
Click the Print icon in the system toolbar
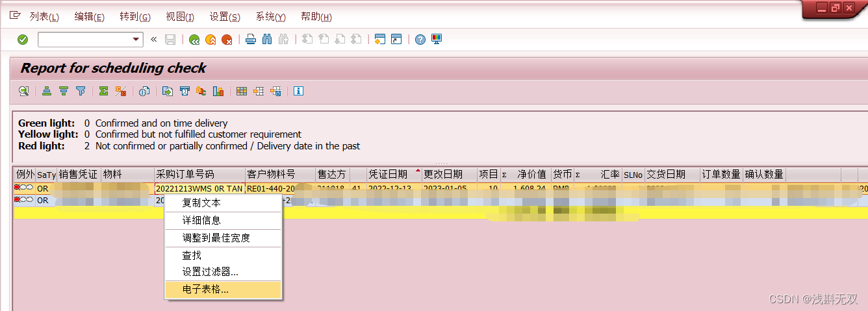coord(251,40)
